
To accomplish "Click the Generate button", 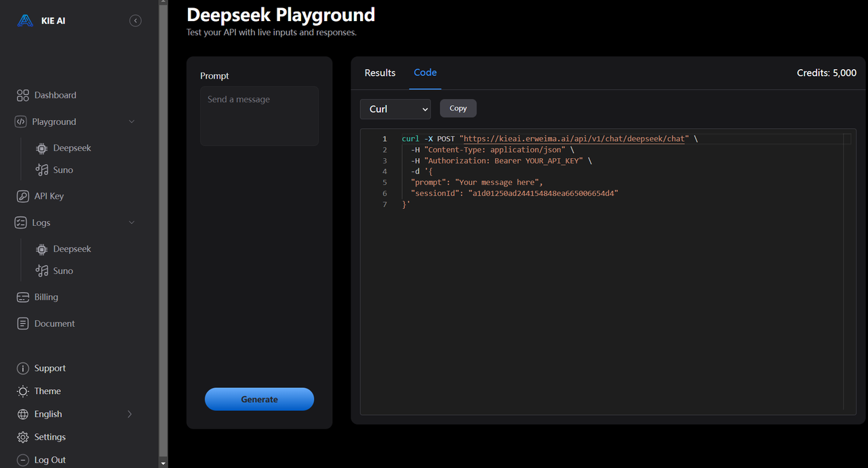I will tap(259, 399).
